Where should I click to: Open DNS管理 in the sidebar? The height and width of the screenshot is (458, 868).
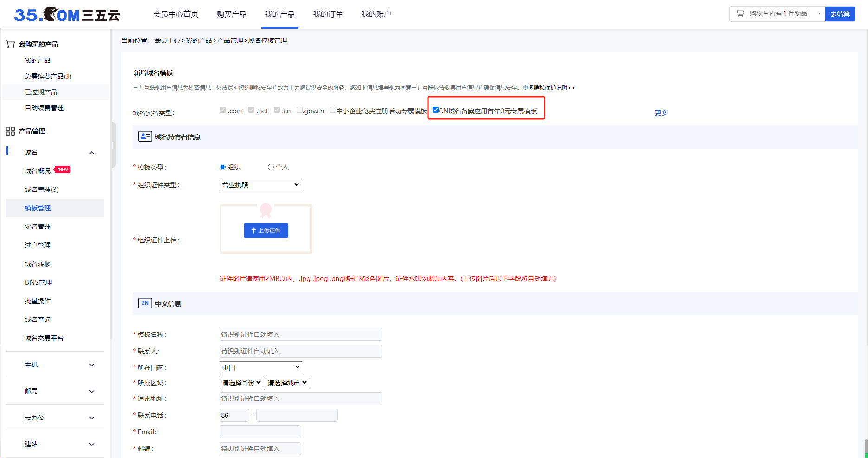pos(38,282)
